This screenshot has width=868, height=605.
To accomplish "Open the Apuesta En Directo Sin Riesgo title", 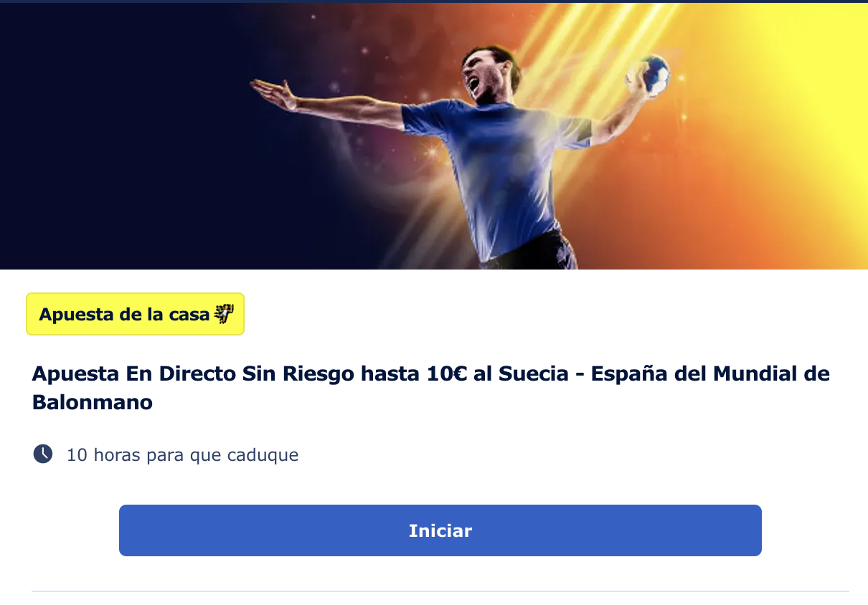I will pos(430,388).
